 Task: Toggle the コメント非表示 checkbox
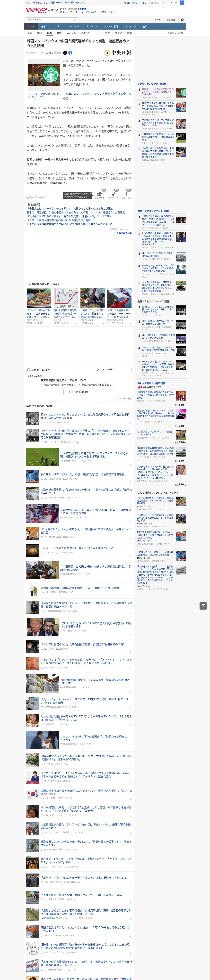click(x=115, y=399)
